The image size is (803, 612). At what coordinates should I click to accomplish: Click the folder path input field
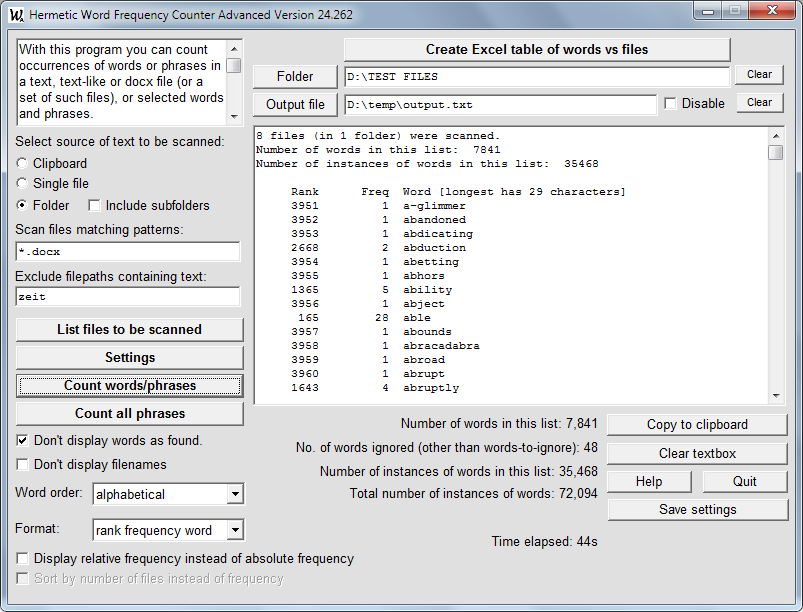point(537,77)
